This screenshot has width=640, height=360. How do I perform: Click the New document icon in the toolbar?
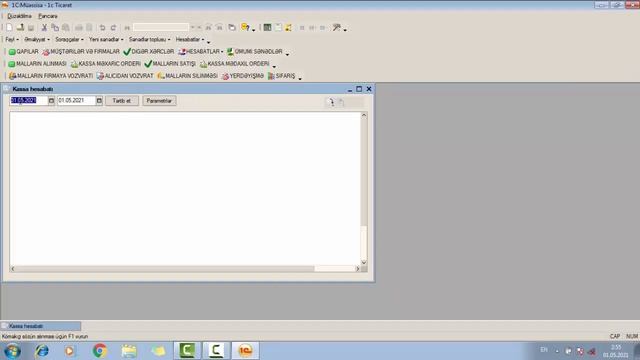(x=9, y=27)
